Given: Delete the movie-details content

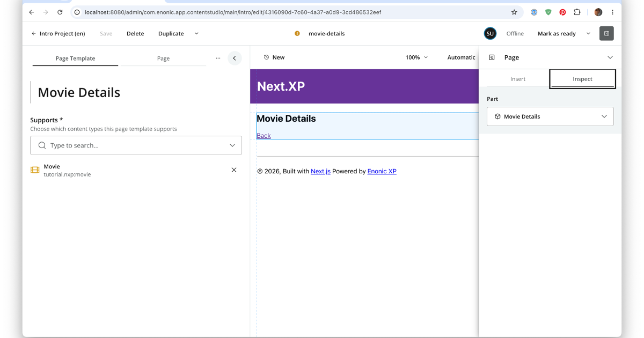Looking at the screenshot, I should click(x=135, y=33).
